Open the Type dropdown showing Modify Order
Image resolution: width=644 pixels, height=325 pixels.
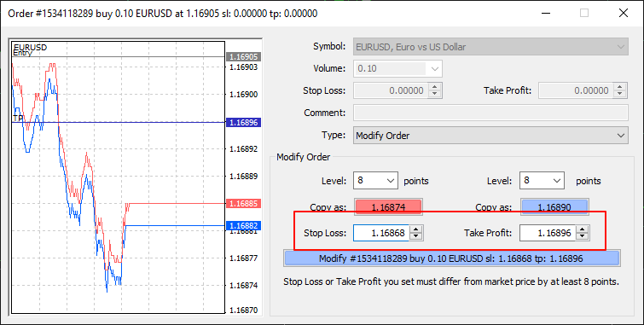490,135
